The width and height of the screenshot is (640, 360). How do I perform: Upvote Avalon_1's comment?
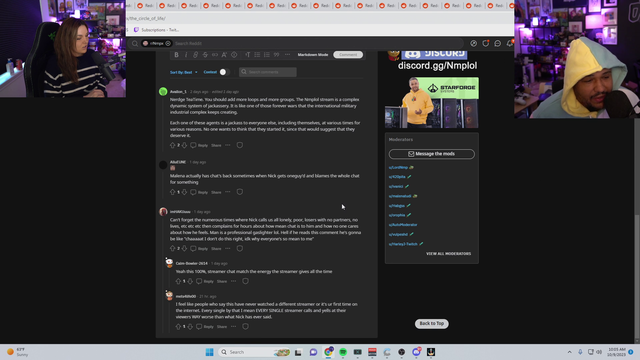click(173, 145)
